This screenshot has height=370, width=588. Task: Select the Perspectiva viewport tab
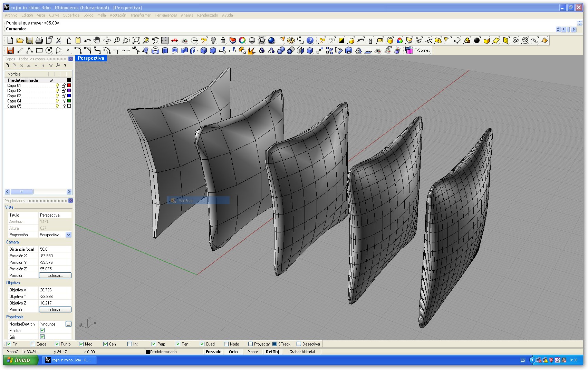91,58
